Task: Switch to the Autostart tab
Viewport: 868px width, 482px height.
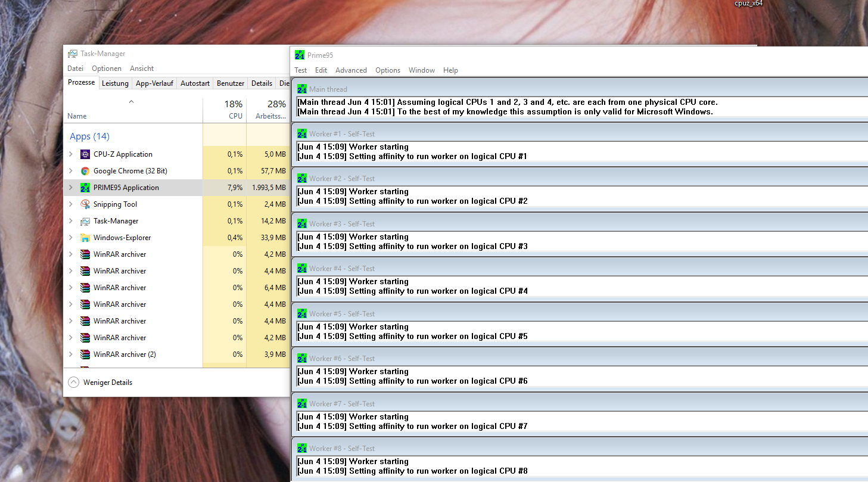Action: [x=195, y=83]
